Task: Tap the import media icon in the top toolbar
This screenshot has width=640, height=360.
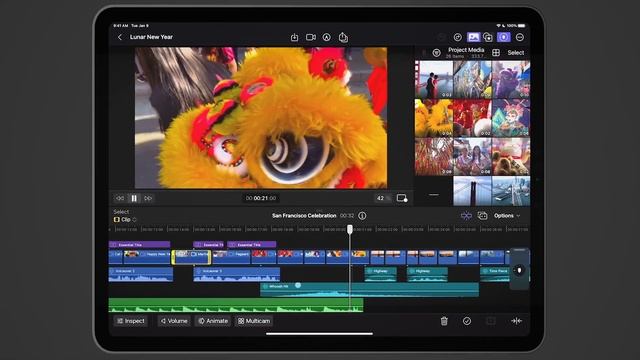Action: 294,38
